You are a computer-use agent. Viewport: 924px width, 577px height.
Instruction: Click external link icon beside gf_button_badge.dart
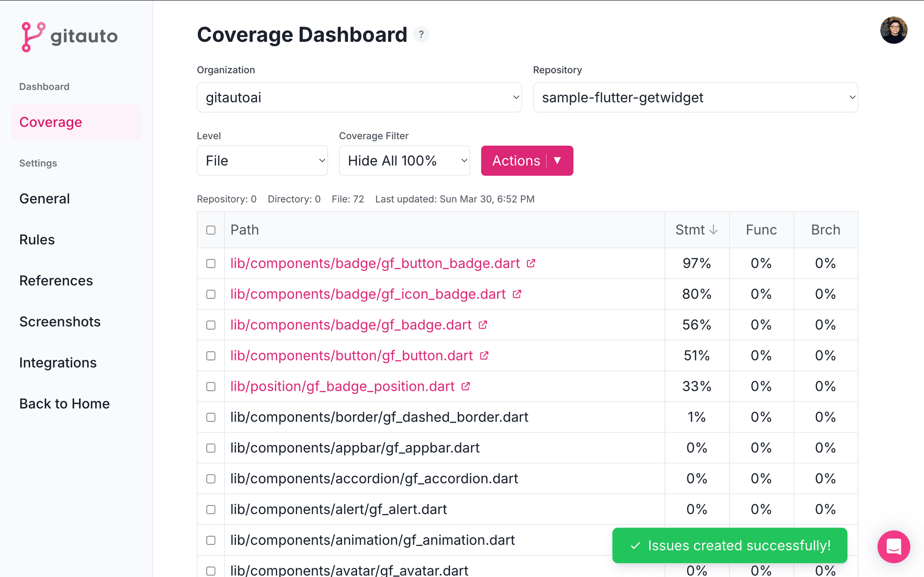click(x=531, y=263)
